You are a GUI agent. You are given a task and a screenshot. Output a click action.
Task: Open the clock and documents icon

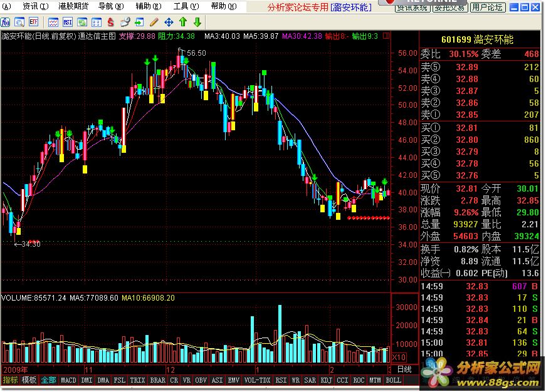pos(125,23)
